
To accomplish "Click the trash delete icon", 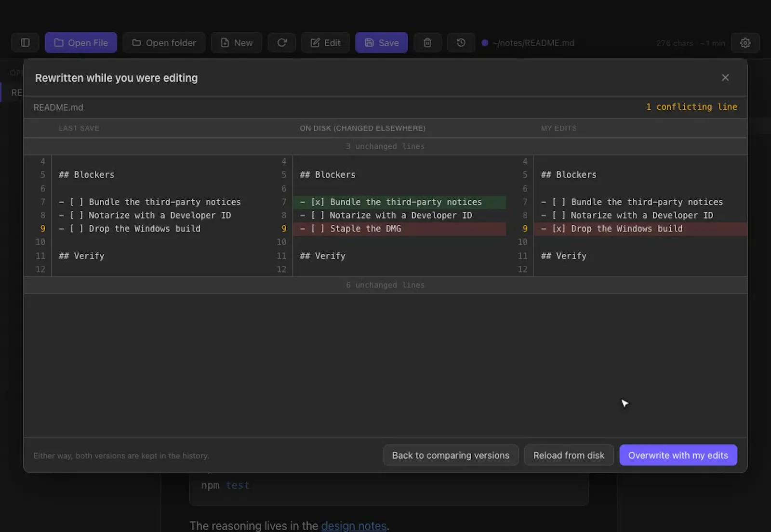I will [427, 43].
